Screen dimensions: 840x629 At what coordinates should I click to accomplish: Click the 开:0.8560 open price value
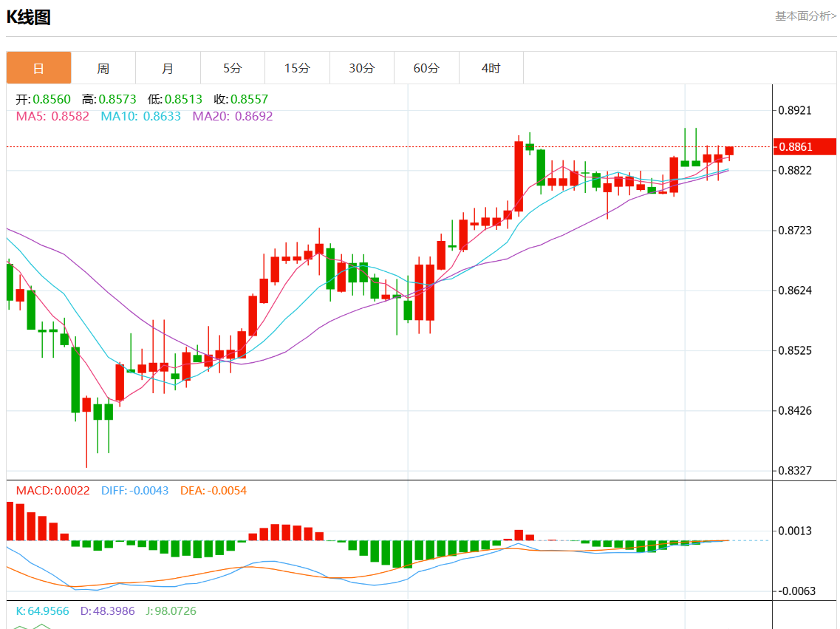click(x=43, y=99)
